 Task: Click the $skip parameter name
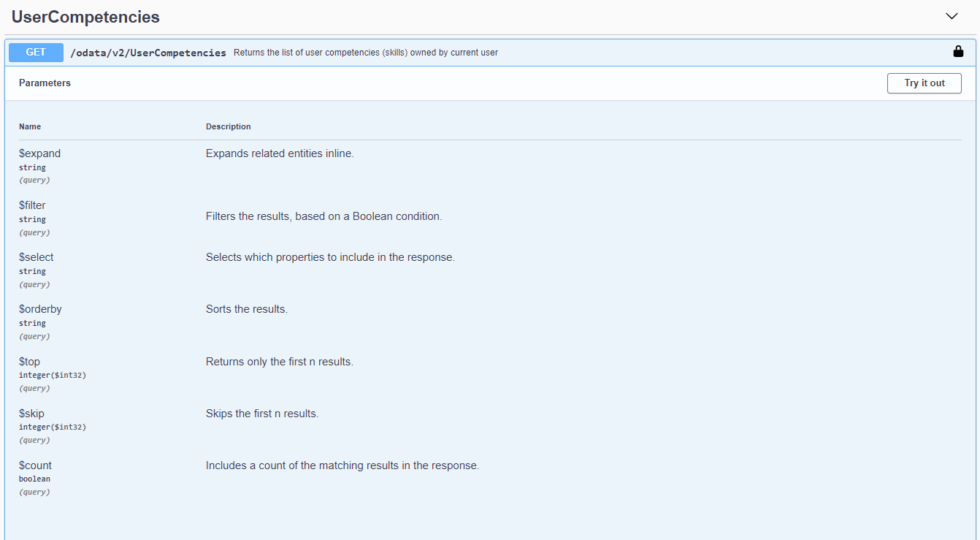pyautogui.click(x=31, y=414)
